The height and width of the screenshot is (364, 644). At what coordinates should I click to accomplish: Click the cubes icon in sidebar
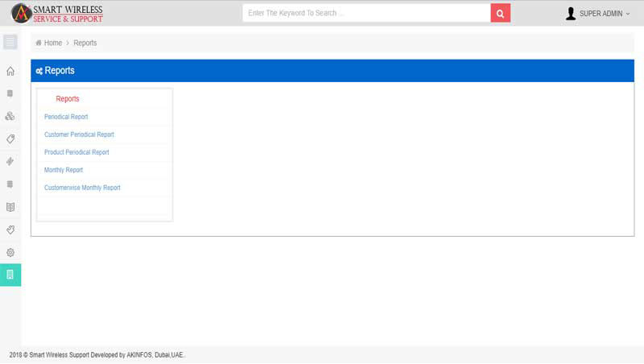pos(10,116)
